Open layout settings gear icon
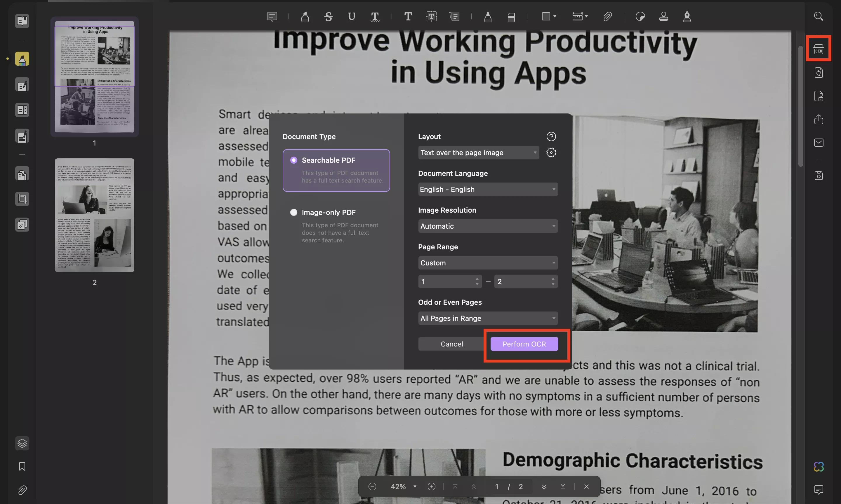 click(x=551, y=153)
